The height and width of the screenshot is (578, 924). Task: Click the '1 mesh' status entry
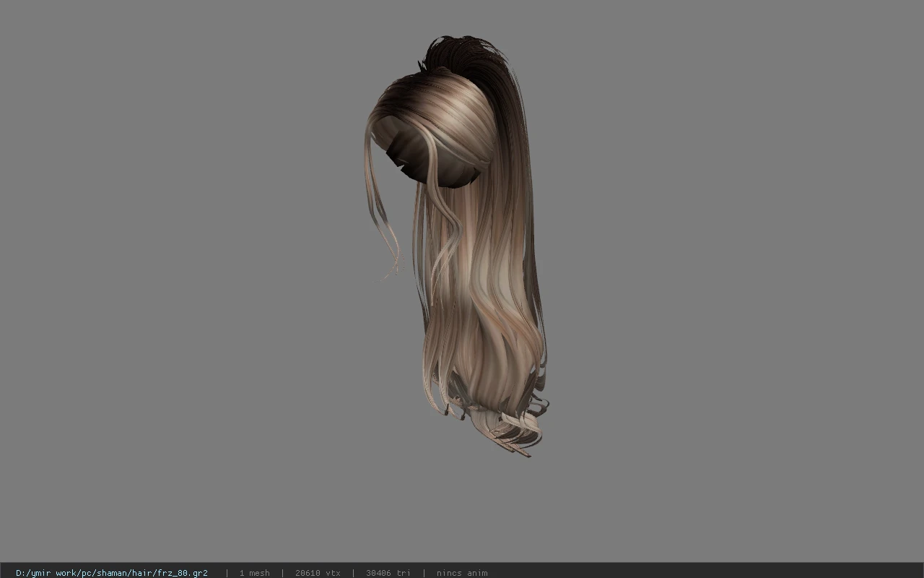click(x=254, y=573)
